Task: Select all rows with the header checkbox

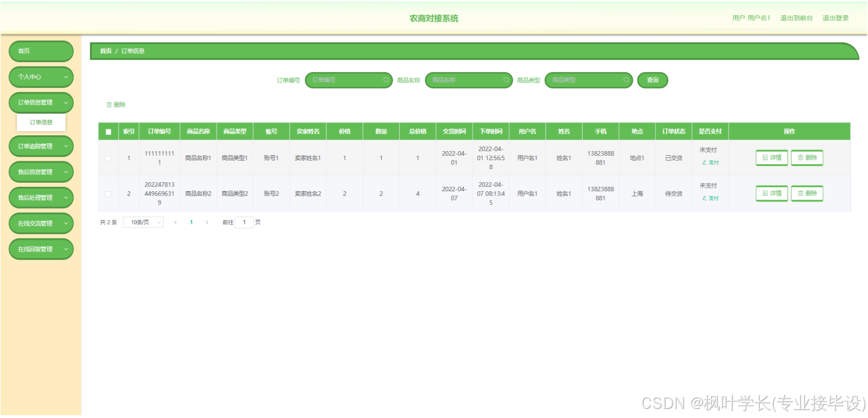Action: pyautogui.click(x=108, y=131)
